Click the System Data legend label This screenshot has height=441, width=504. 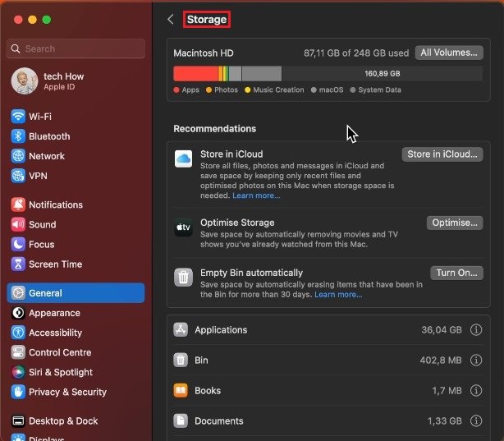pyautogui.click(x=379, y=90)
